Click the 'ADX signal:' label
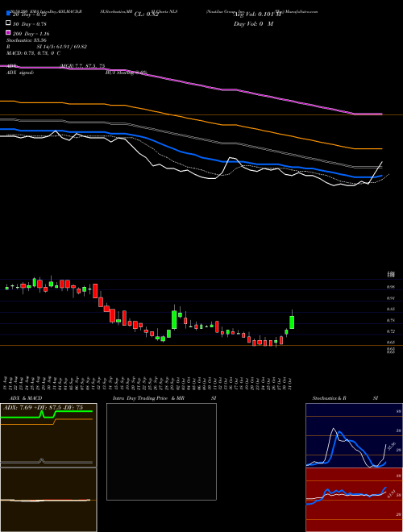This screenshot has width=403, height=532. tap(20, 73)
